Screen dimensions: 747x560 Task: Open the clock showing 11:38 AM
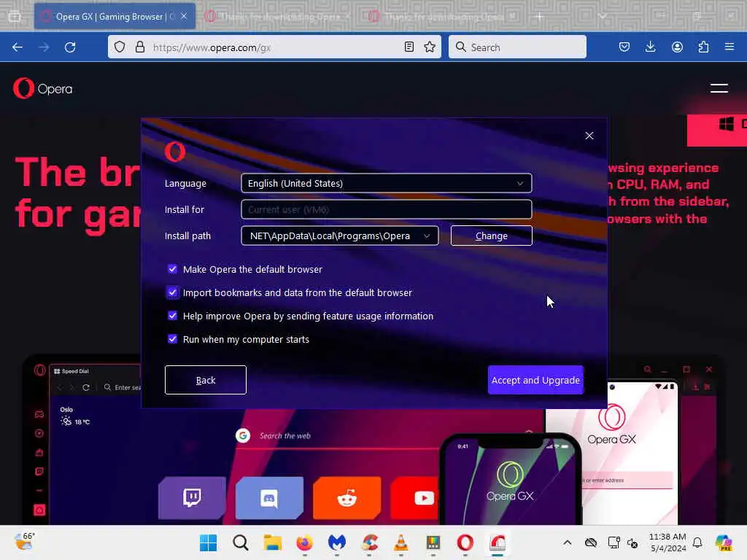667,542
